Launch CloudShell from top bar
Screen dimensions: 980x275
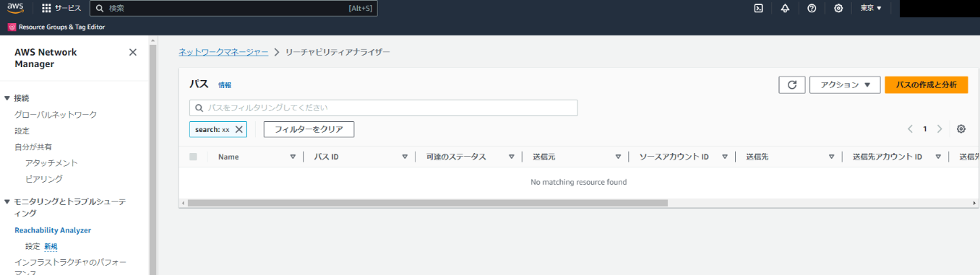758,8
